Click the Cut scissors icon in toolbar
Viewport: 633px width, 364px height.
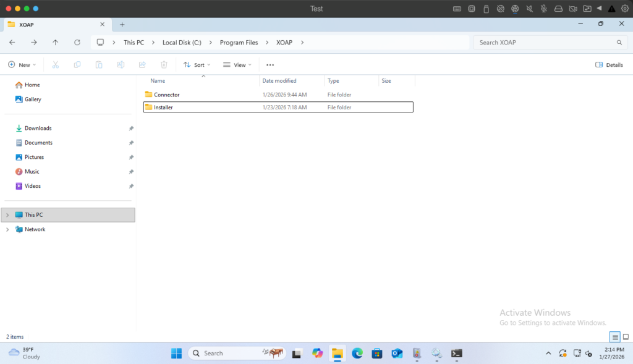[56, 65]
